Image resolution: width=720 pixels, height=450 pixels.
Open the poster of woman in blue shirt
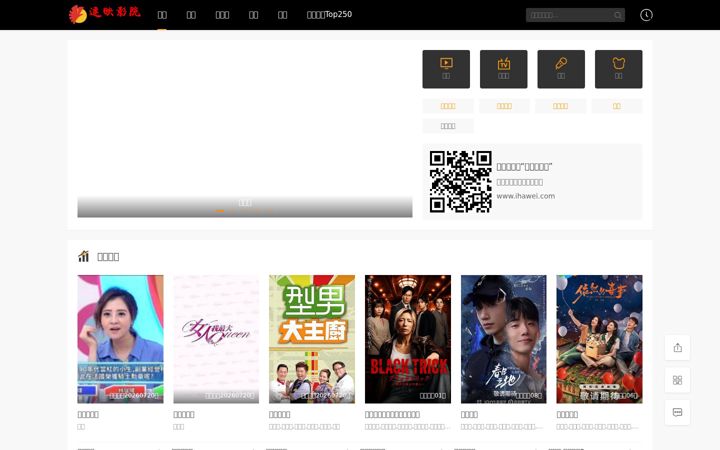120,339
